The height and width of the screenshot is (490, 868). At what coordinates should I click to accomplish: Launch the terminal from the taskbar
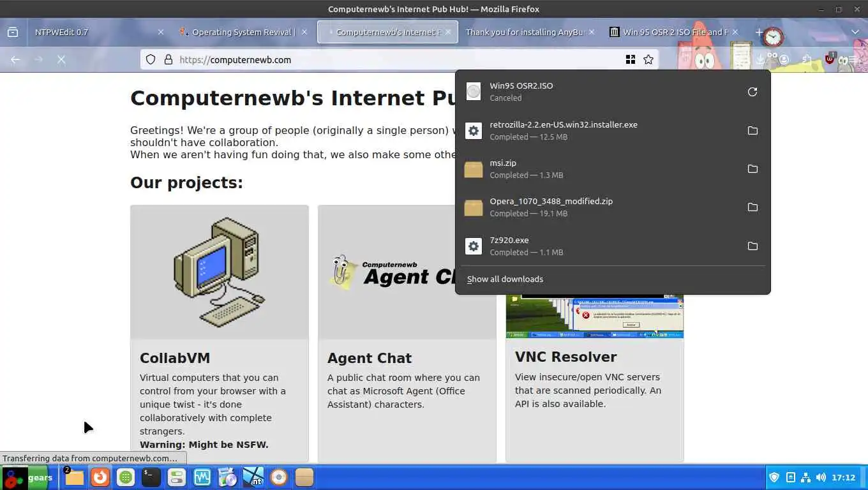click(x=151, y=477)
